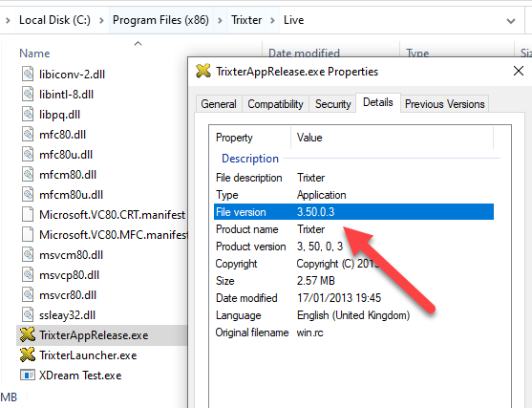Screen dimensions: 532x408
Task: Click the TrixterAppRelease.exe X icon
Action: coord(28,334)
